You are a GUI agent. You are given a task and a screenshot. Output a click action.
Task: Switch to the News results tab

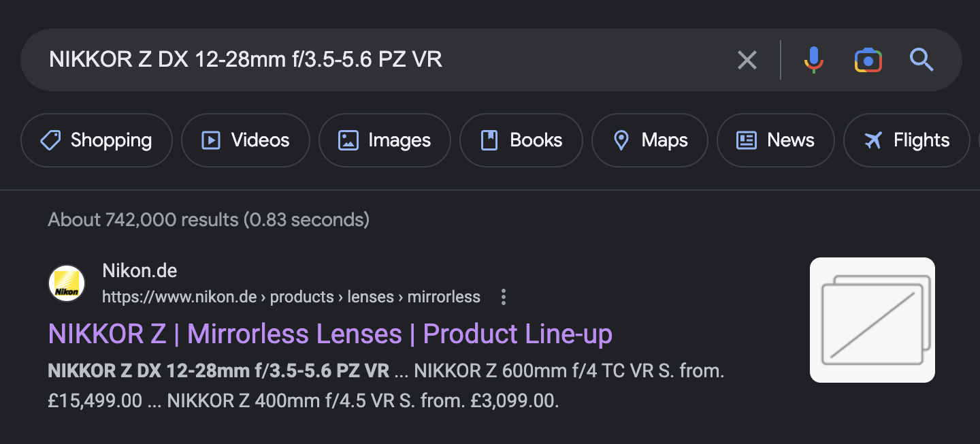pyautogui.click(x=776, y=140)
